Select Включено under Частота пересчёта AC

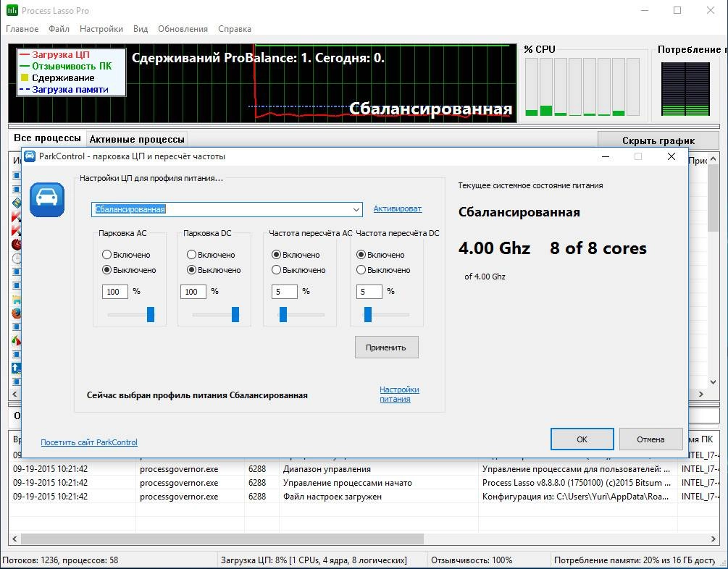(296, 254)
